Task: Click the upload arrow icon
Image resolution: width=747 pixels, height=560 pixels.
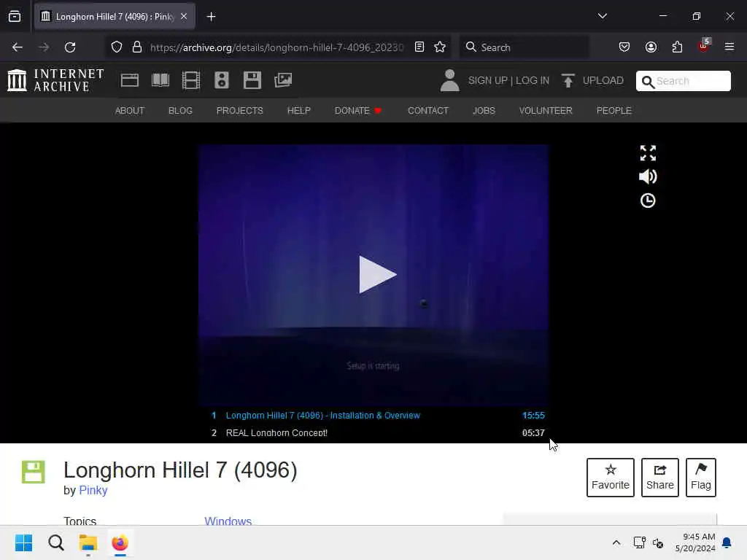Action: tap(568, 80)
